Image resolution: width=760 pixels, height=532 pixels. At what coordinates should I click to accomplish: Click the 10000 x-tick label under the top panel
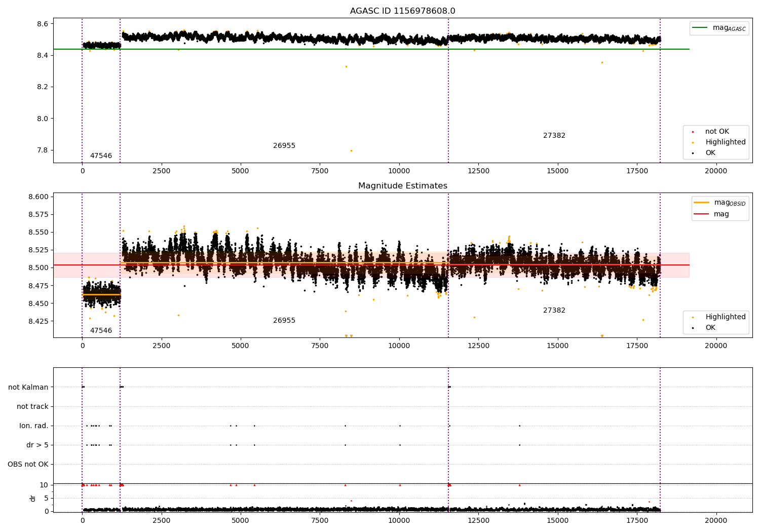tap(399, 171)
